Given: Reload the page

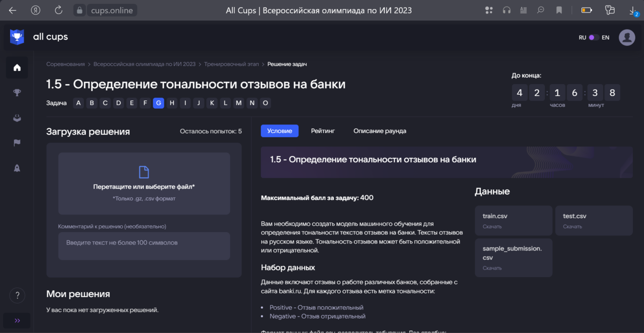Looking at the screenshot, I should pyautogui.click(x=59, y=10).
